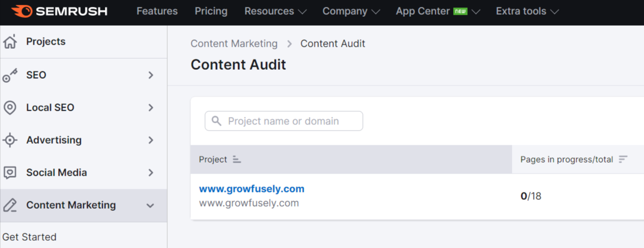Open the App Center dropdown menu
The height and width of the screenshot is (248, 644).
438,11
